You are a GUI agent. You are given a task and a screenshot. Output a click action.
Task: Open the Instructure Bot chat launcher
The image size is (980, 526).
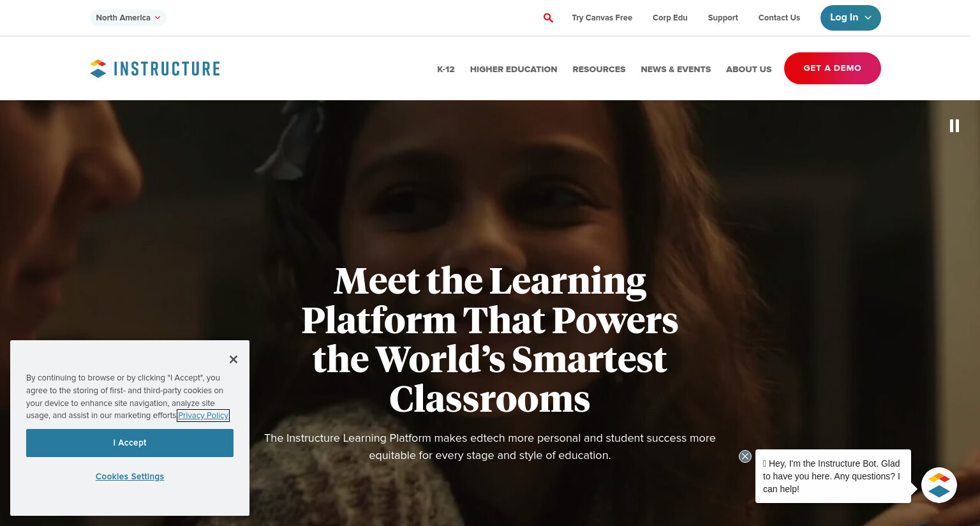[x=939, y=485]
